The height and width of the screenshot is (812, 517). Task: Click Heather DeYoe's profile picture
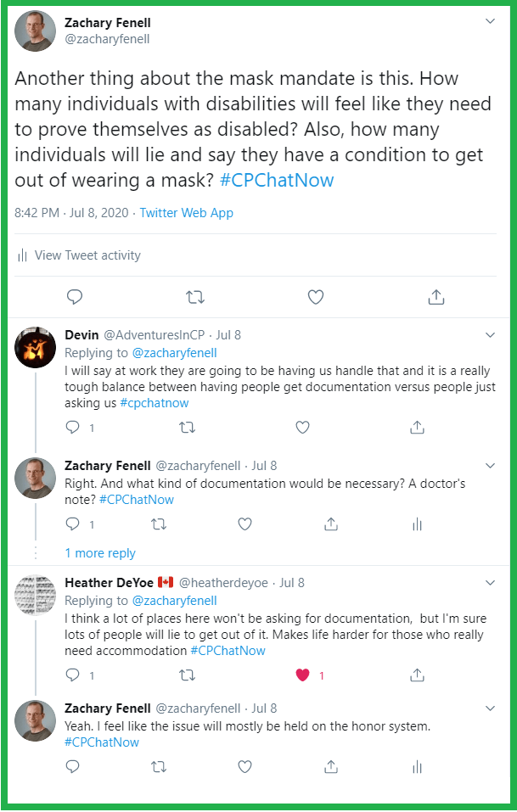click(35, 594)
